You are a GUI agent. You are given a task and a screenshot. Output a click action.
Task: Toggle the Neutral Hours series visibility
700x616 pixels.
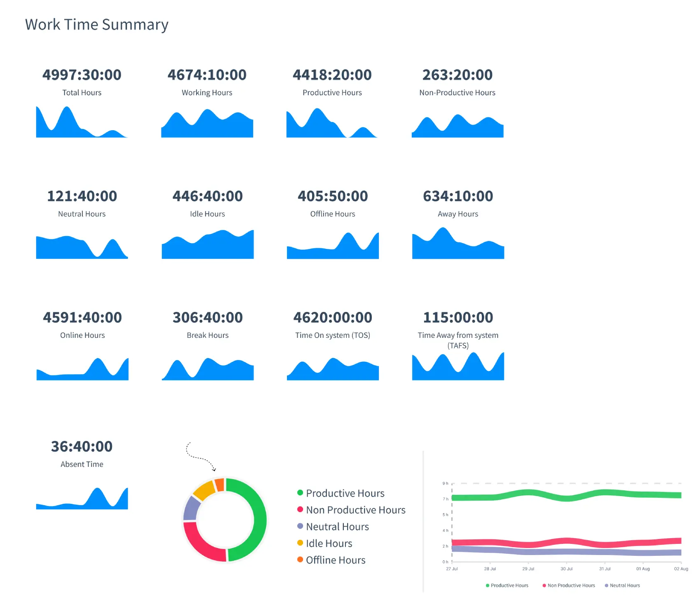point(625,585)
